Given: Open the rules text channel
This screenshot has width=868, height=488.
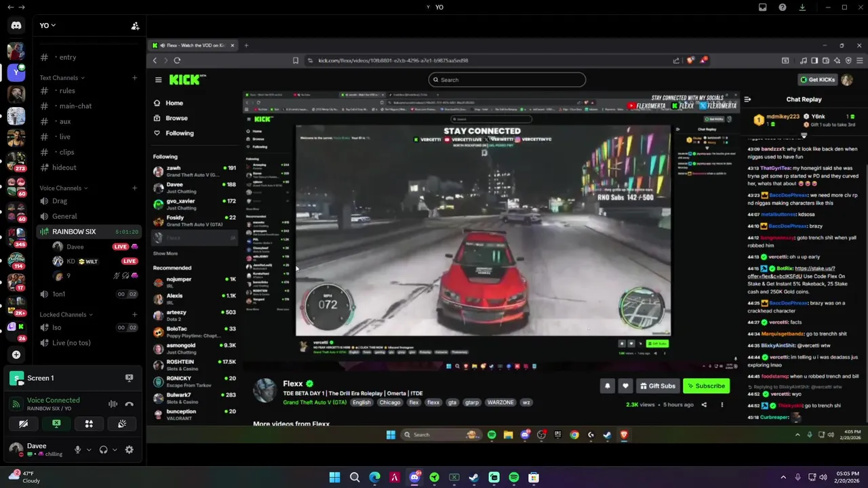Looking at the screenshot, I should point(88,91).
